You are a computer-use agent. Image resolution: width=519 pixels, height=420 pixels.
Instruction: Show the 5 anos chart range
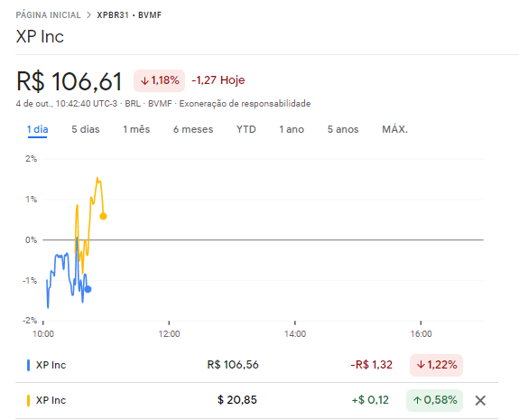tap(343, 129)
